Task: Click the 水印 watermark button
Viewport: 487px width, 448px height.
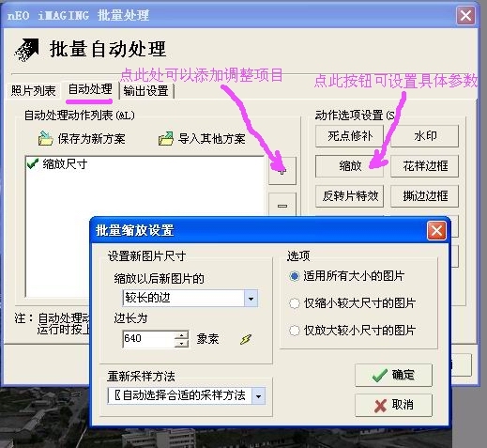Action: (425, 136)
